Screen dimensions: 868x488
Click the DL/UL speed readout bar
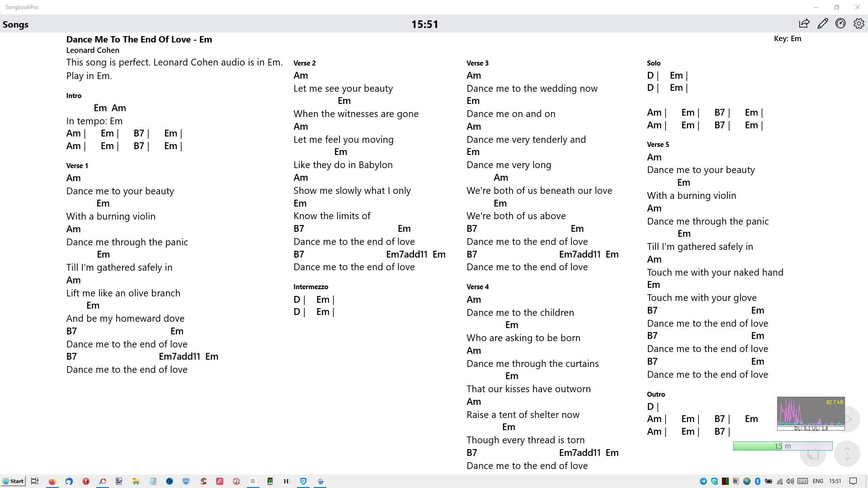[811, 428]
